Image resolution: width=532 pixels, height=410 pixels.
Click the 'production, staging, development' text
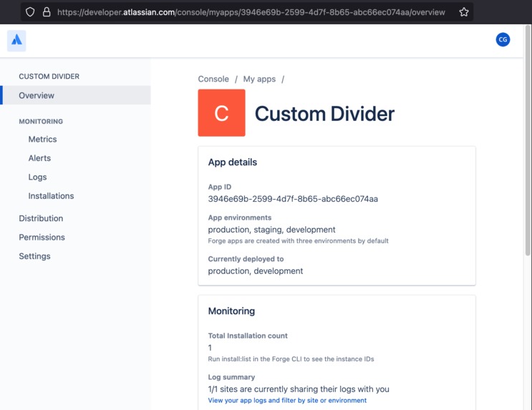click(x=271, y=230)
